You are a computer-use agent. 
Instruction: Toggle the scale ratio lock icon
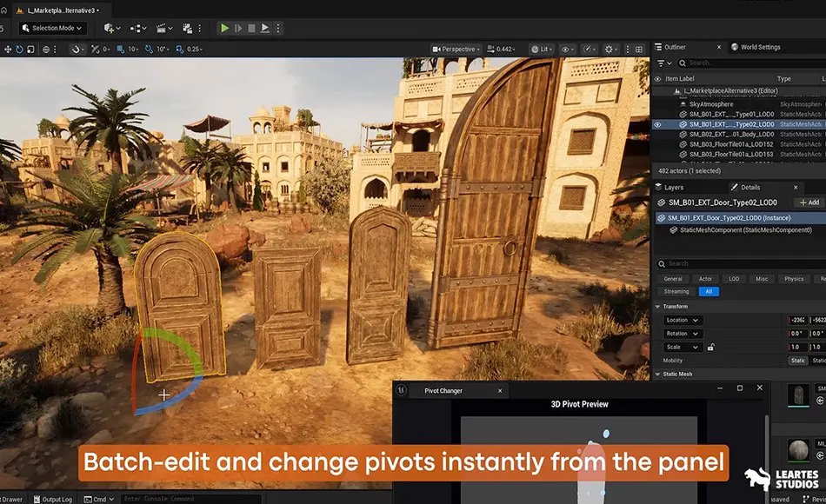point(710,347)
